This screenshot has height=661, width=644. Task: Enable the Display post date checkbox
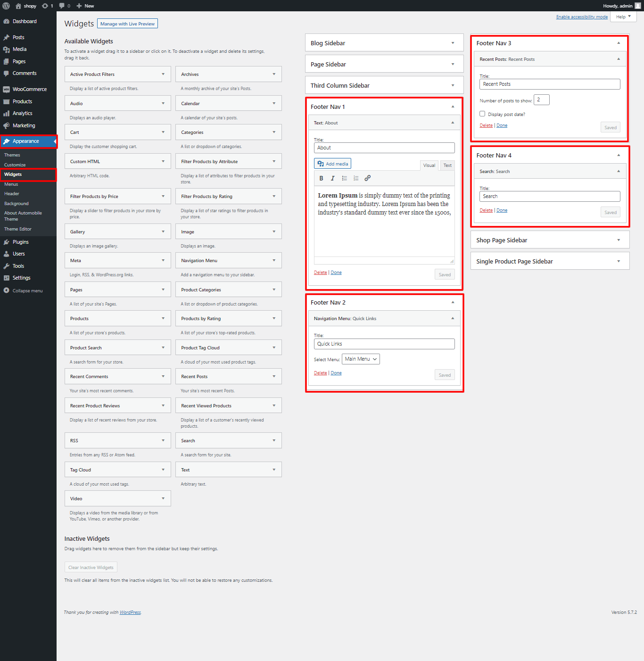click(x=482, y=114)
